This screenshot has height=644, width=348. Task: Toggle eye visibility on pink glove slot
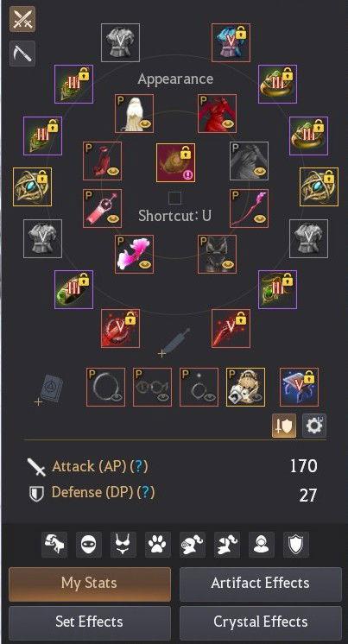click(x=144, y=264)
